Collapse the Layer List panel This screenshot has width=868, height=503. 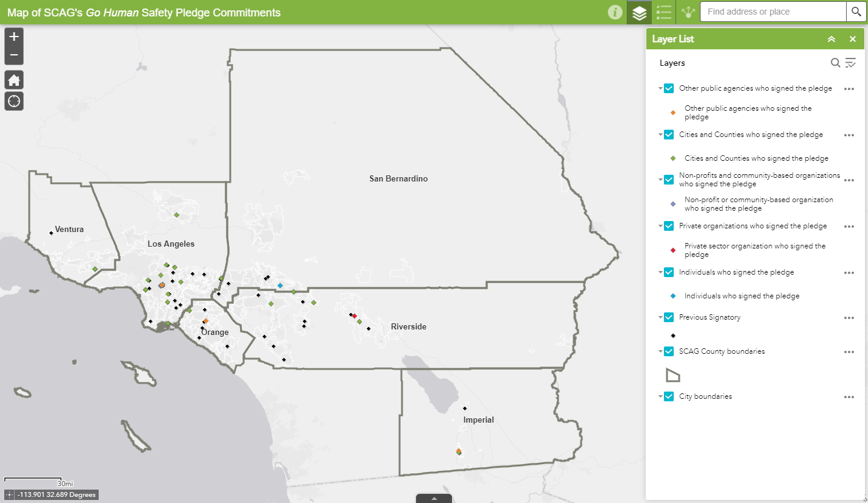[x=831, y=39]
